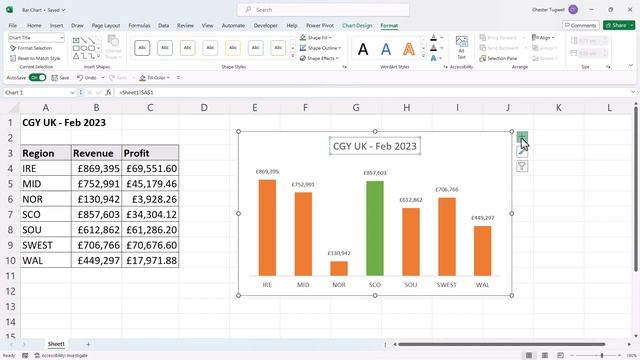Customize Quick Access Toolbar dropdown

pos(178,78)
